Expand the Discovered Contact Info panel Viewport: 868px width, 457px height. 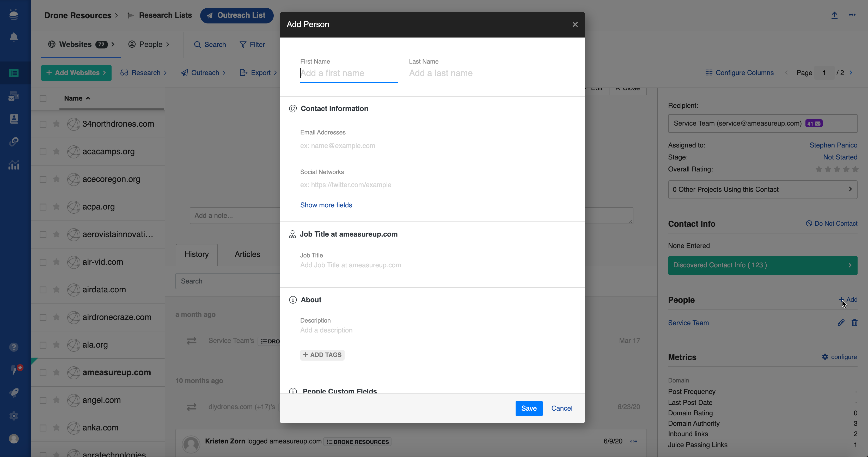762,265
